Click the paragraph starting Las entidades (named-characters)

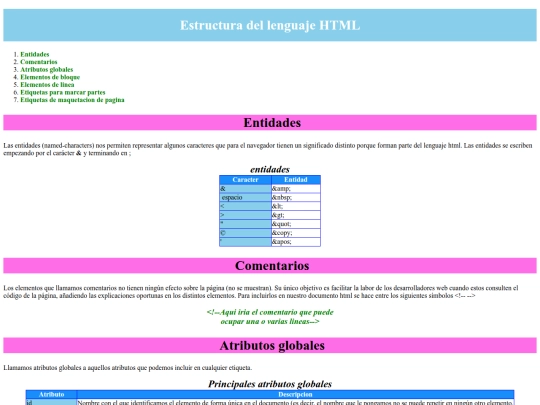[268, 149]
